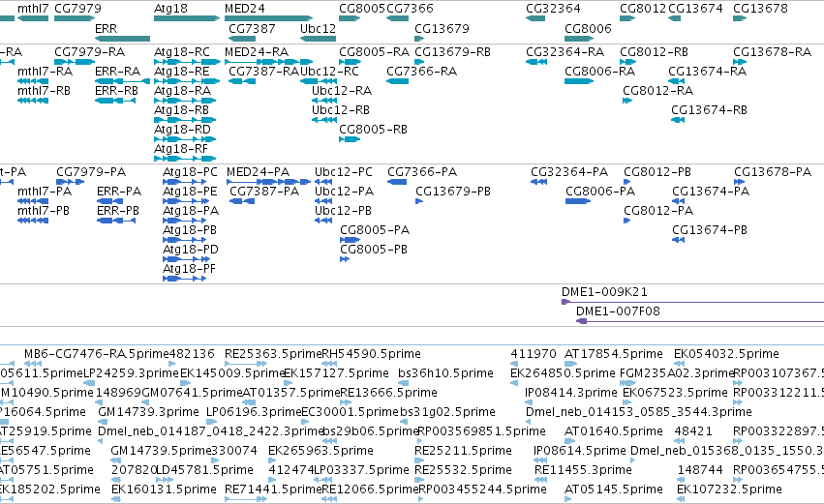Select EST label AT17854.5prime
This screenshot has width=824, height=504.
pyautogui.click(x=614, y=354)
